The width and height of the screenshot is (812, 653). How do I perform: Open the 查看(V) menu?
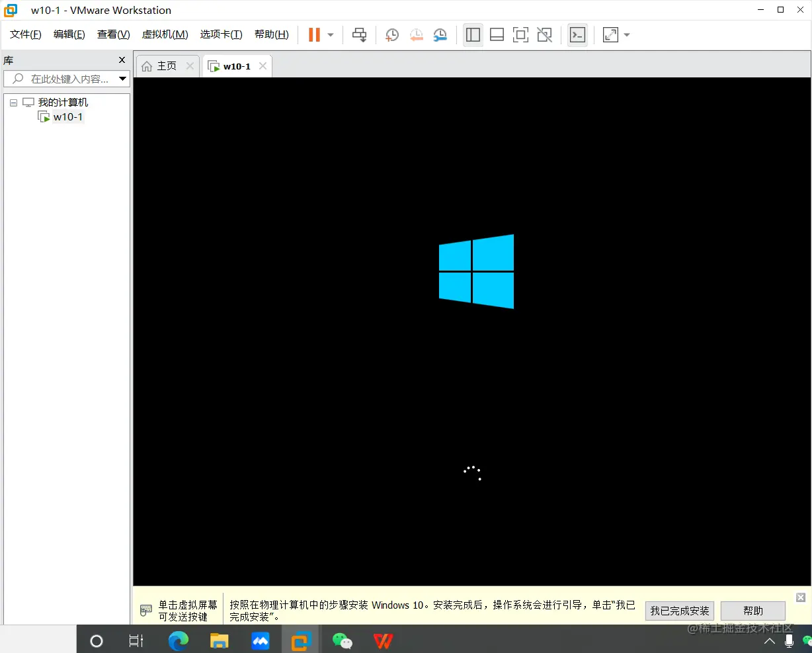point(114,34)
